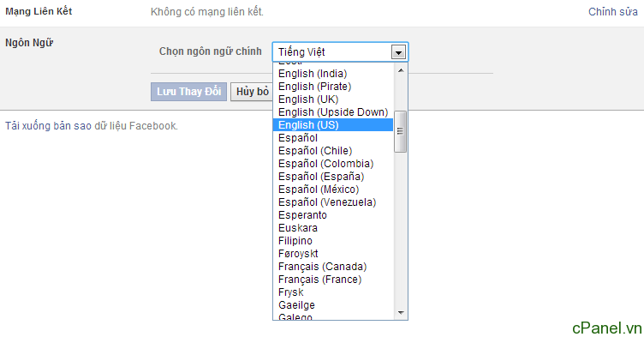Select English (India) option
Screen dimensions: 644x337
[x=333, y=74]
